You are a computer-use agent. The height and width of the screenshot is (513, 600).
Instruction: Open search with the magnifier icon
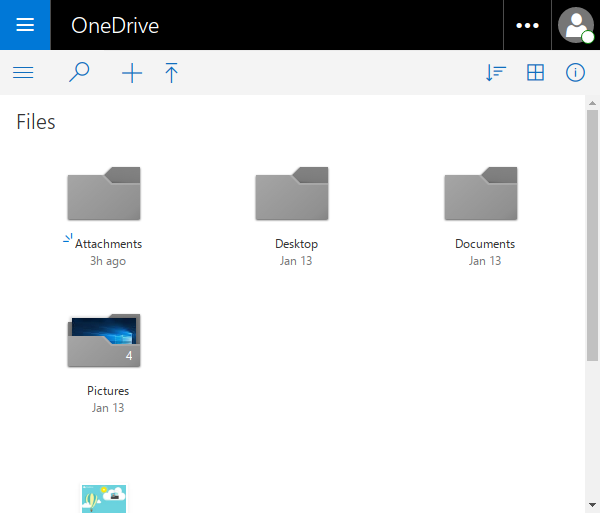coord(79,72)
